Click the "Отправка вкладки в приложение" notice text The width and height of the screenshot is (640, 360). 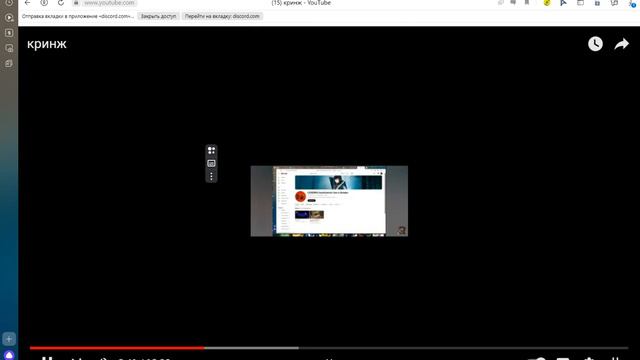(78, 16)
